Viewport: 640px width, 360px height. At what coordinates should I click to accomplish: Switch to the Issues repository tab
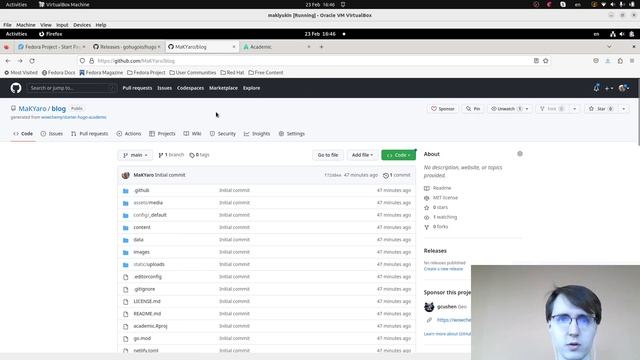(x=52, y=134)
